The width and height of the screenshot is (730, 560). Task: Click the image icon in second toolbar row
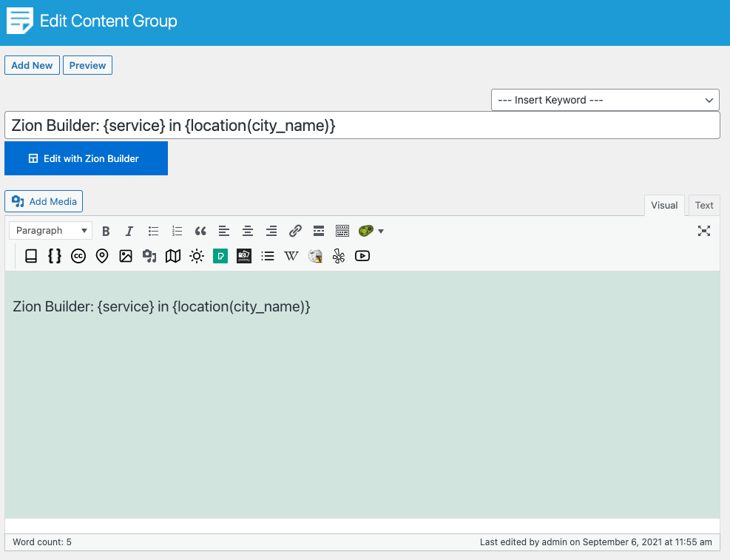click(x=126, y=256)
